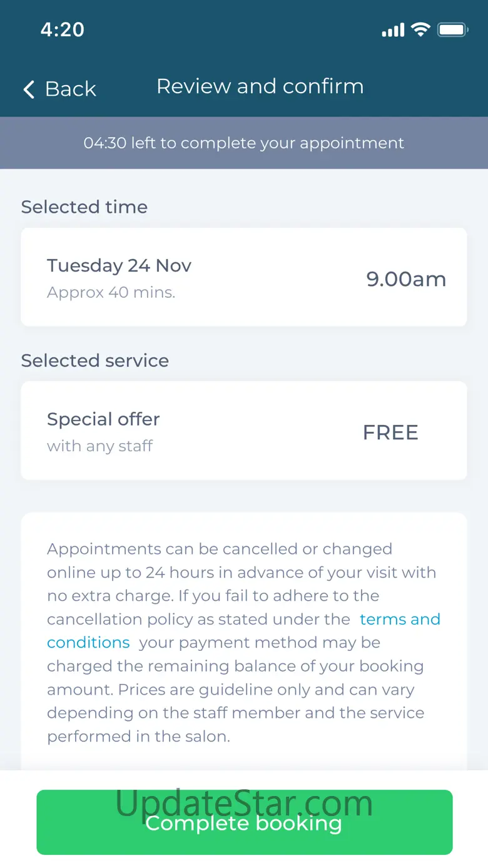
Task: Select the Tuesday 24 Nov date text
Action: [x=119, y=265]
